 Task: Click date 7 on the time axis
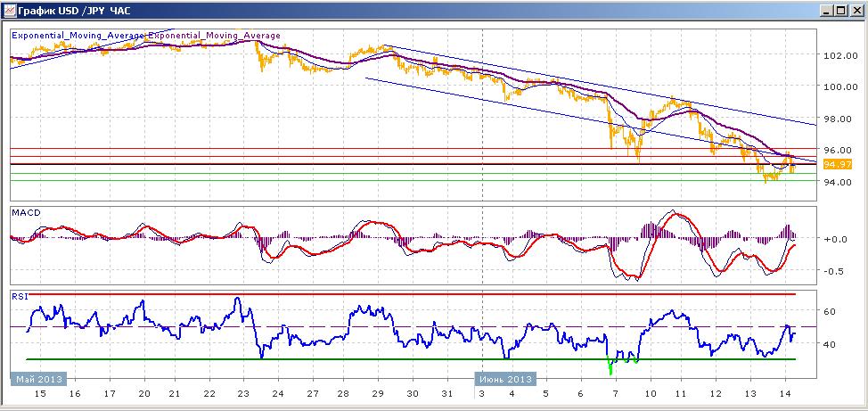point(616,394)
